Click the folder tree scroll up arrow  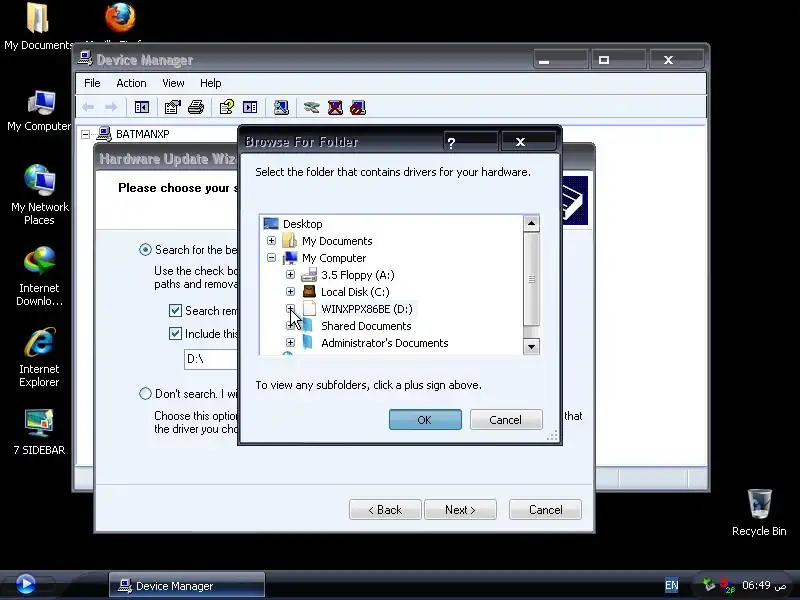[531, 223]
